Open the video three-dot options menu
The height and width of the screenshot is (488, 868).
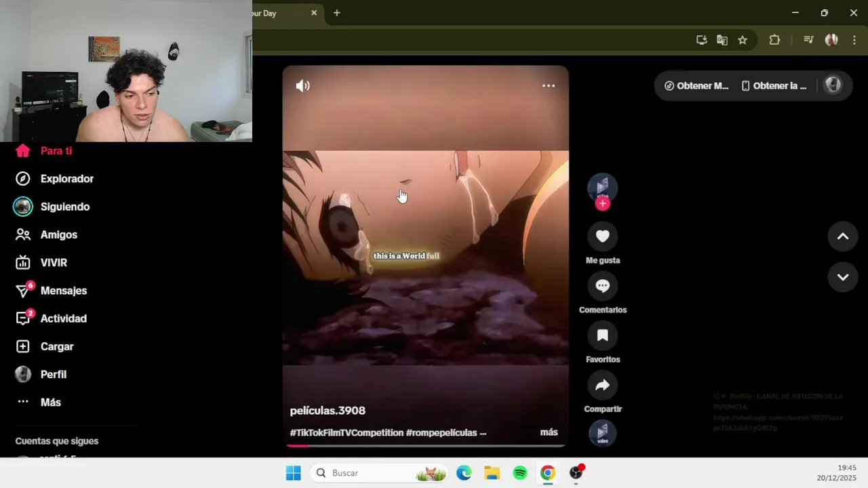coord(549,86)
